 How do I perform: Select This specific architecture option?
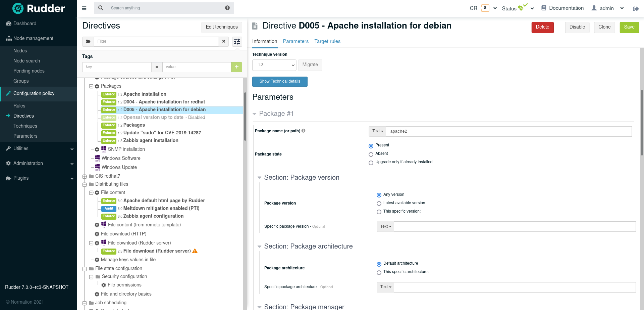pos(379,273)
